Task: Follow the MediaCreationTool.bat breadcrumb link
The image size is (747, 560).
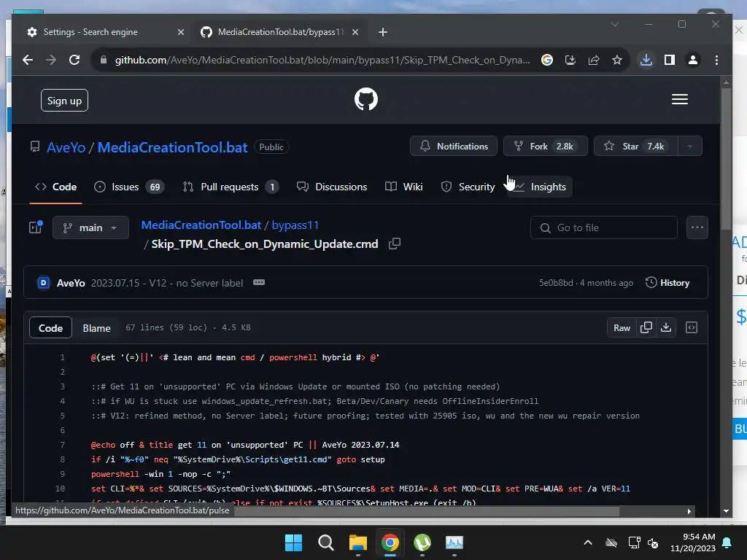Action: point(201,225)
